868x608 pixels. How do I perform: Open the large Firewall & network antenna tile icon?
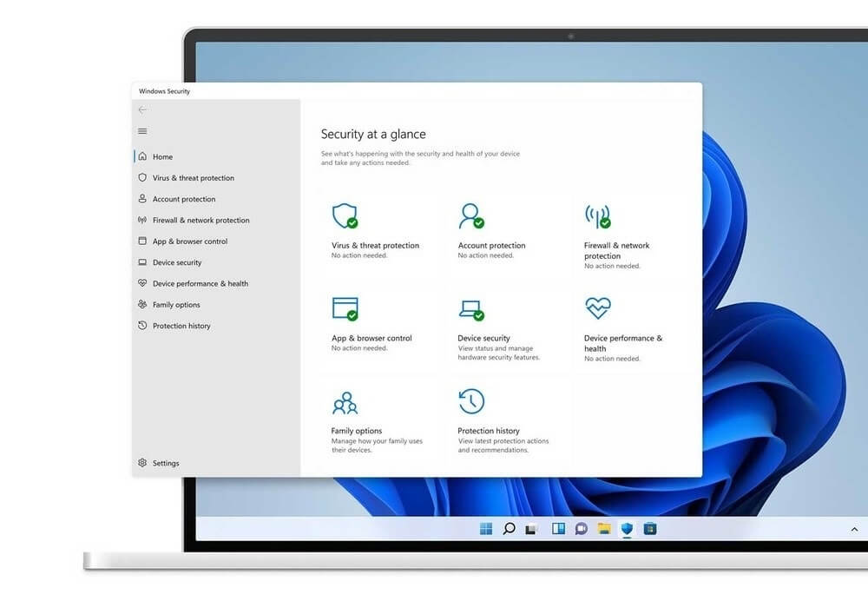(598, 215)
